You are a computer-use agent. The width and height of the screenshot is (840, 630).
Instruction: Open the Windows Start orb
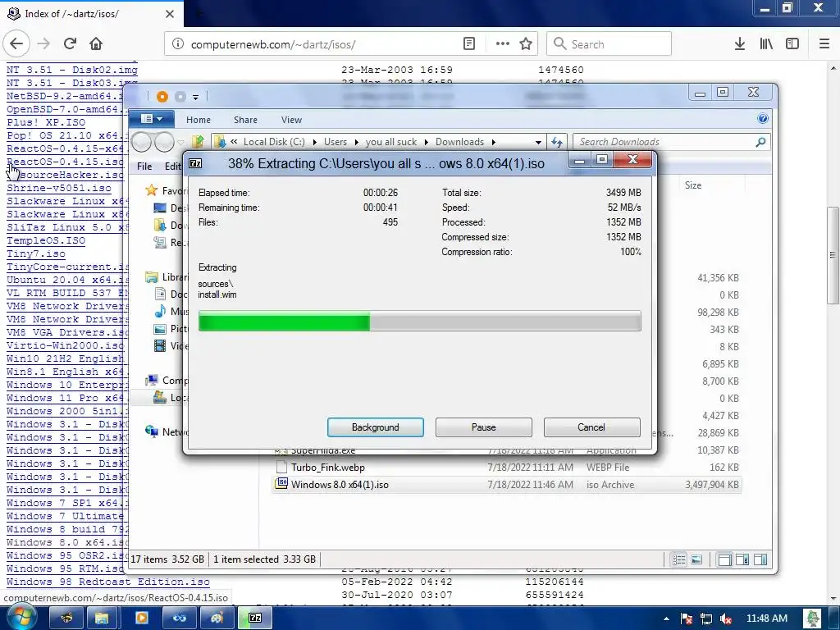point(22,618)
